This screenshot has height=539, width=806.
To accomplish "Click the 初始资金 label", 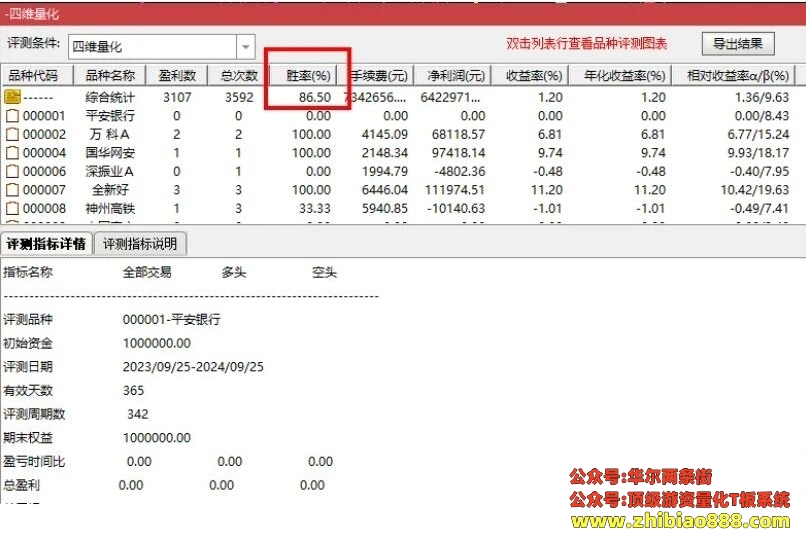I will click(x=28, y=343).
